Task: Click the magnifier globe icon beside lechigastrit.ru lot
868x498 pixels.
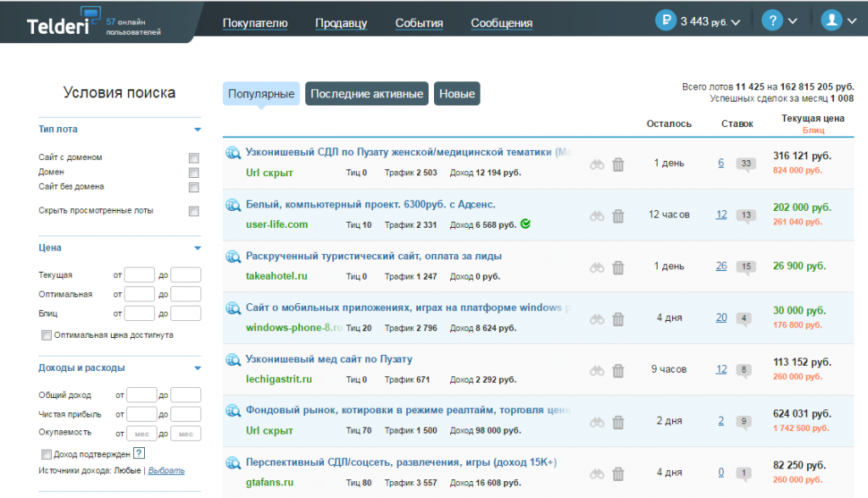Action: coord(233,360)
